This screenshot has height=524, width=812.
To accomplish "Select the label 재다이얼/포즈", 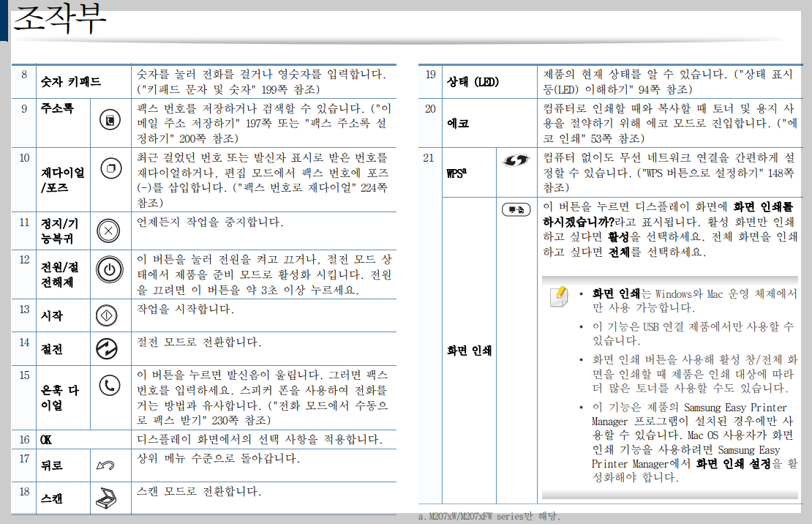I will (63, 180).
